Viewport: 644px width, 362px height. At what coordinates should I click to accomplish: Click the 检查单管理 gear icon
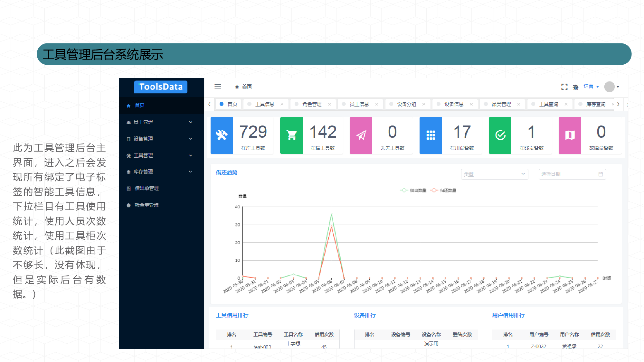[128, 205]
